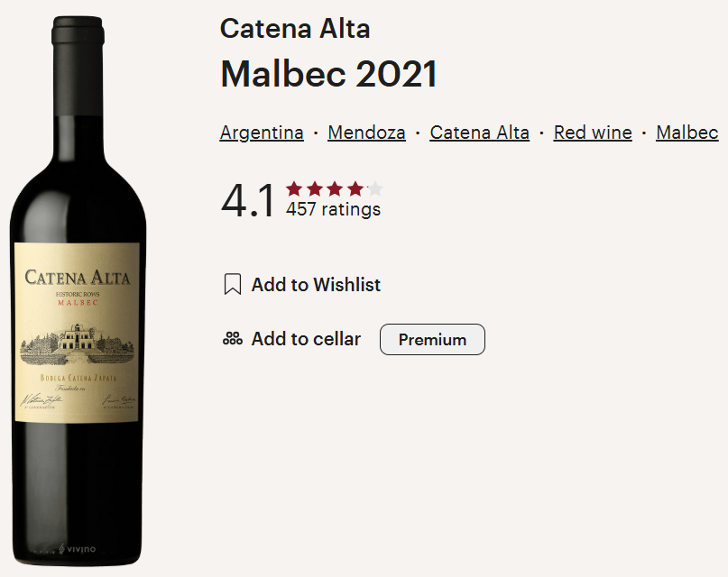Select the second red rating star

[315, 188]
